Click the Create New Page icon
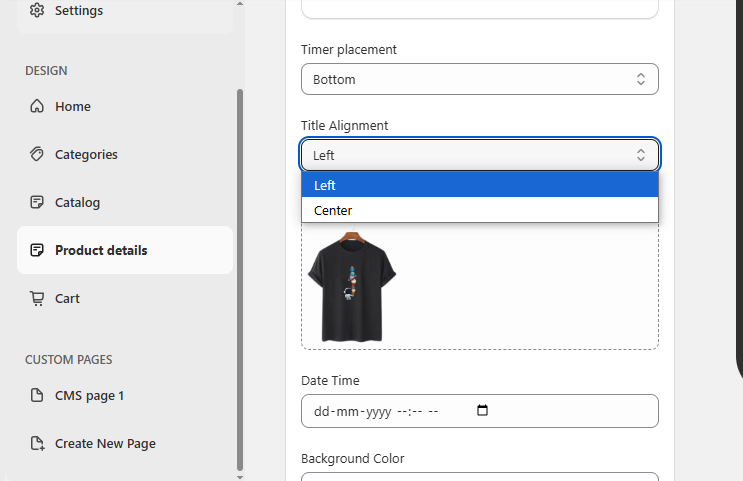 click(x=37, y=444)
